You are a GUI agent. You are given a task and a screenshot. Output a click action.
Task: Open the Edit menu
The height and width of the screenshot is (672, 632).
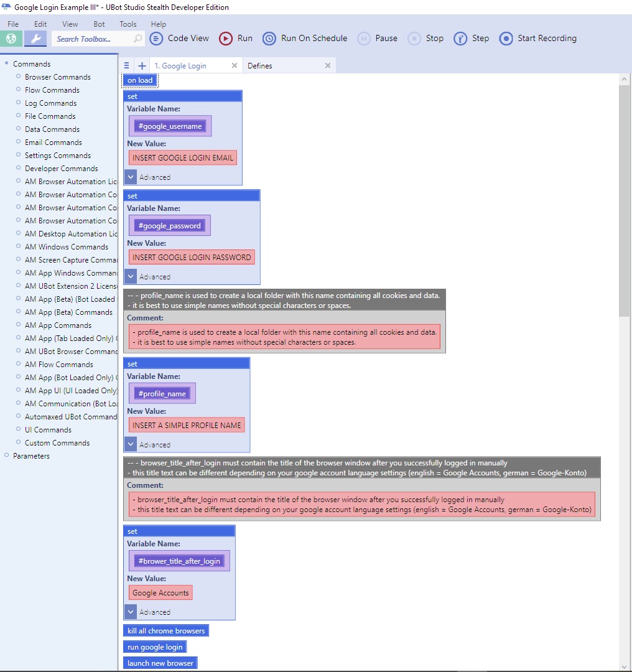(40, 24)
